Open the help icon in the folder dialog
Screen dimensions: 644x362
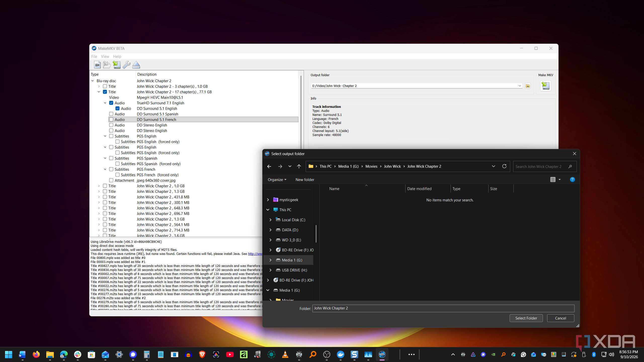tap(572, 179)
